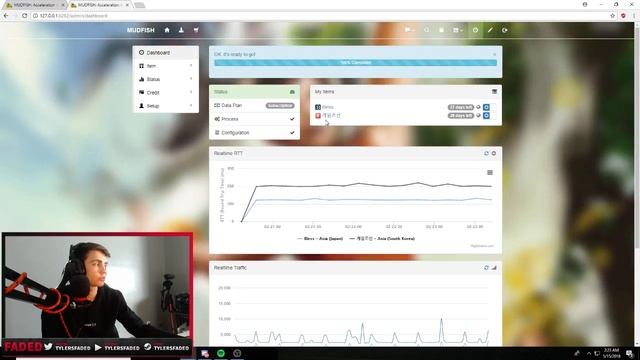Open Spotify from the Windows taskbar

point(221,353)
